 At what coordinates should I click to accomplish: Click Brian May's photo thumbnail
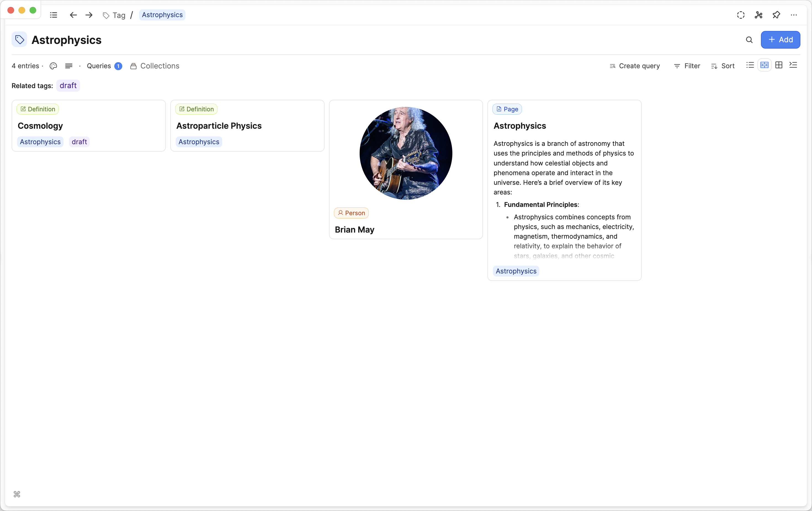pyautogui.click(x=406, y=153)
